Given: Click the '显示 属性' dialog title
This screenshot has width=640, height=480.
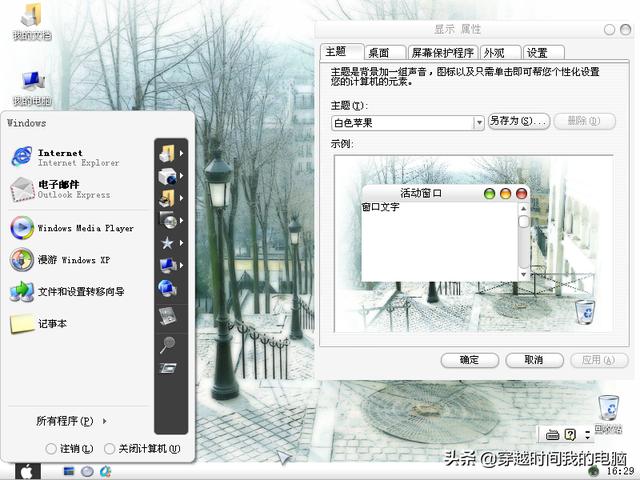Looking at the screenshot, I should point(457,29).
